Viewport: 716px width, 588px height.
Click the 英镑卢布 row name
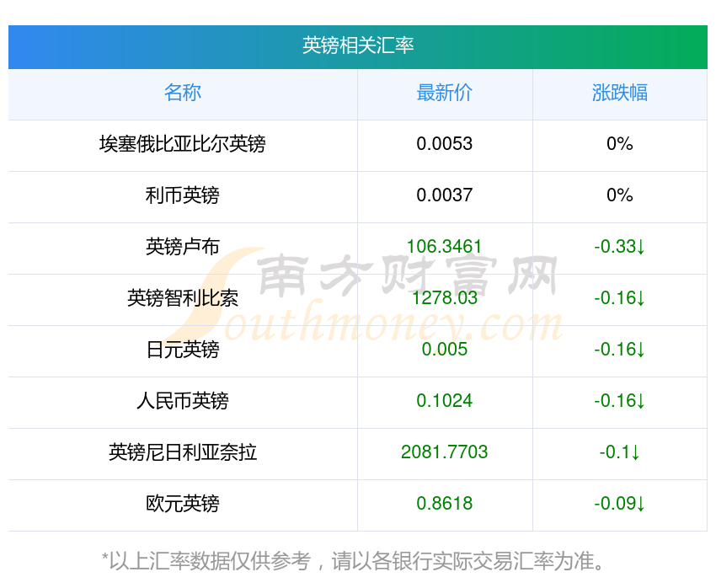coord(183,247)
